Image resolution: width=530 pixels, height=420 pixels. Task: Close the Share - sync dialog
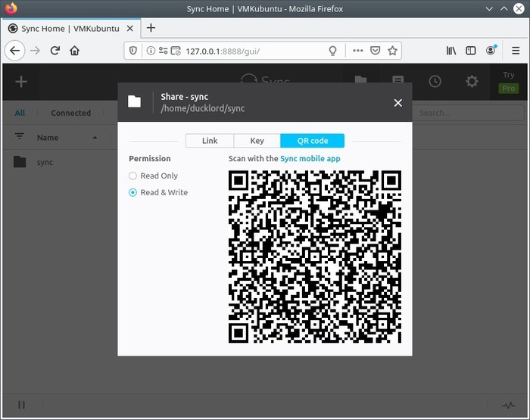point(397,103)
